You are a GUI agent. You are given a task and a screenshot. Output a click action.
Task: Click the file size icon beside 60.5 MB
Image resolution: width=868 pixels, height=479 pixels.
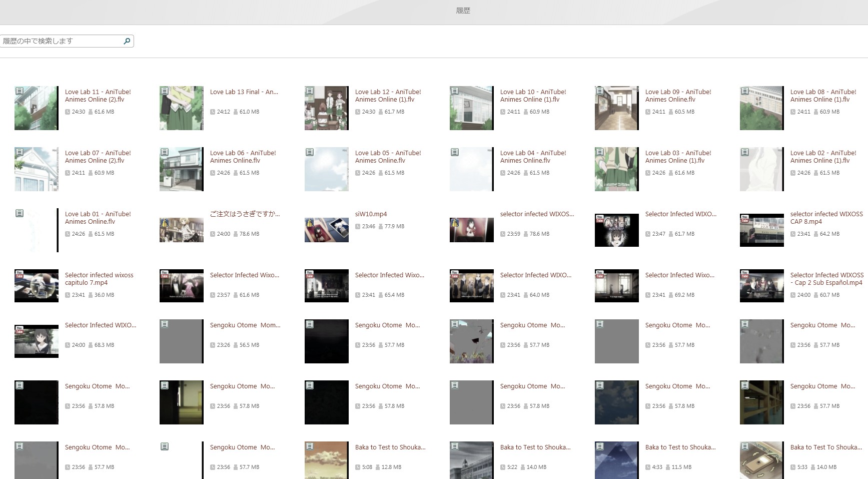[671, 112]
